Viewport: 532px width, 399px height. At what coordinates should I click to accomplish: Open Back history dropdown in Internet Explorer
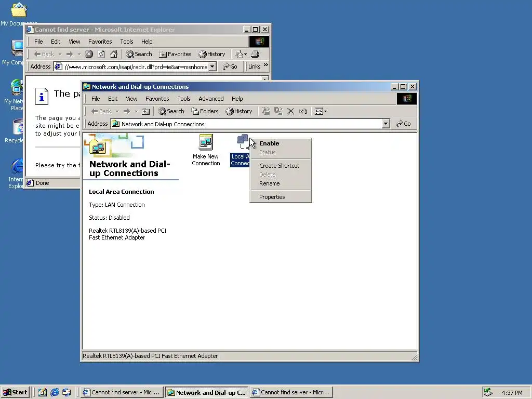[60, 54]
